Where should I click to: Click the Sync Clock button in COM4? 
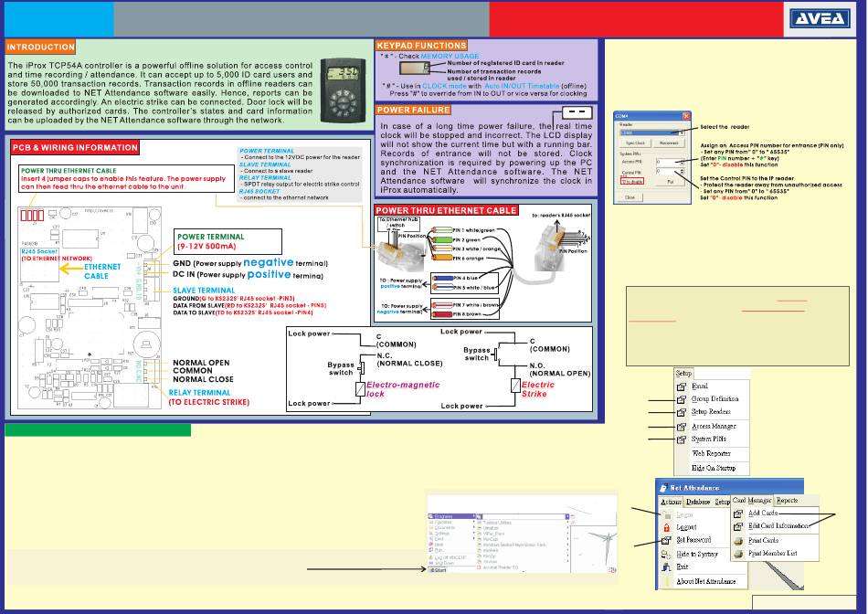(x=635, y=143)
